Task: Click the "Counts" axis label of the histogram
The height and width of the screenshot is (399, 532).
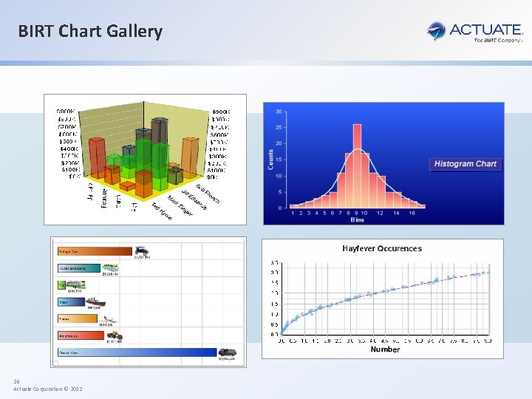Action: pyautogui.click(x=270, y=160)
